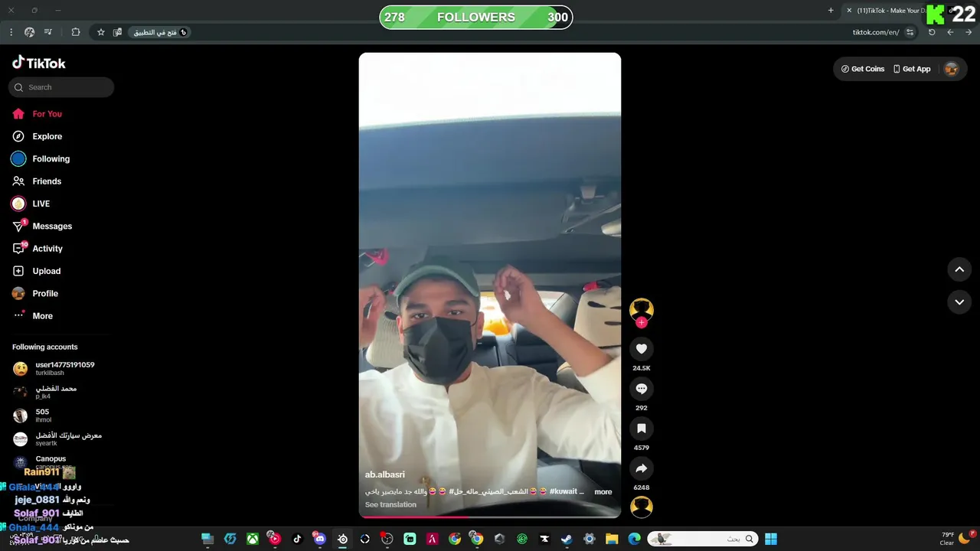Save video with bookmark icon

tap(642, 429)
